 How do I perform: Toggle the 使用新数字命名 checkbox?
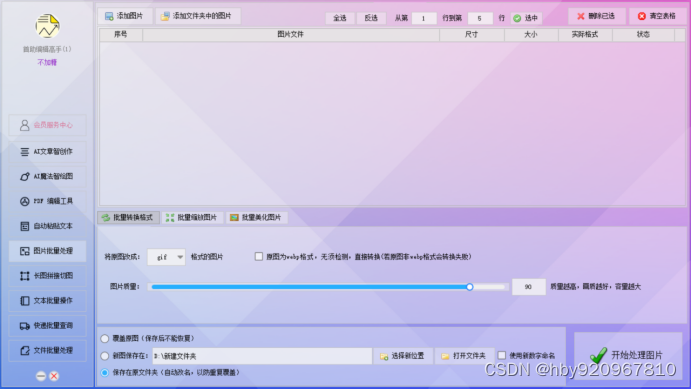point(502,355)
